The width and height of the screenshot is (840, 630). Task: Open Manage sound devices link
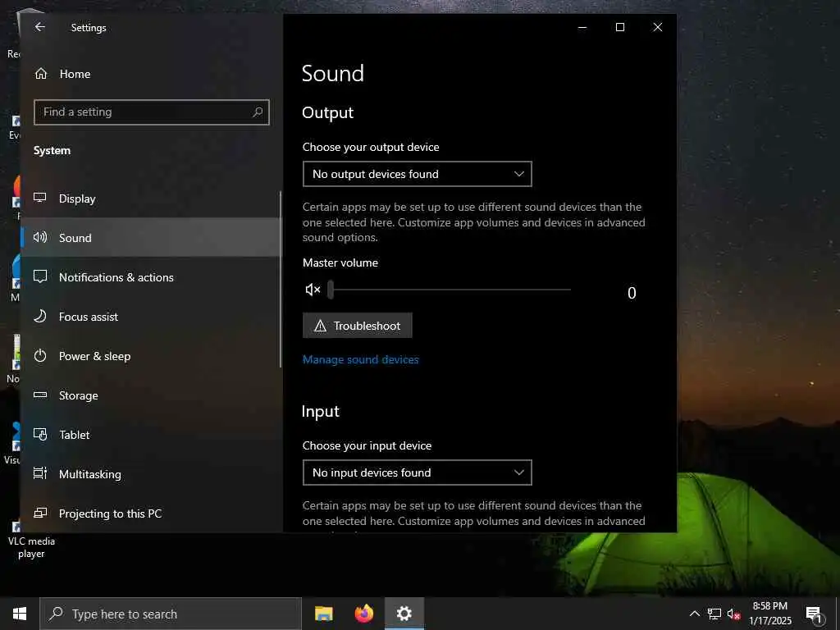361,359
